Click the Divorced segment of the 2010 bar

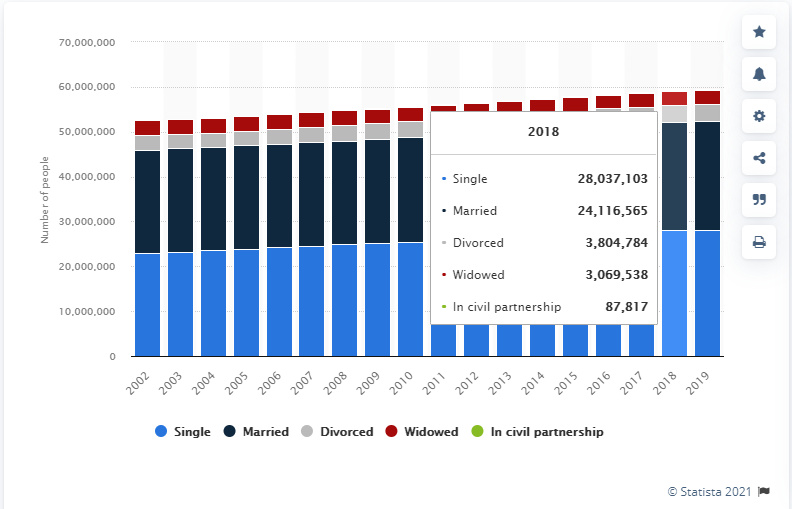click(411, 130)
